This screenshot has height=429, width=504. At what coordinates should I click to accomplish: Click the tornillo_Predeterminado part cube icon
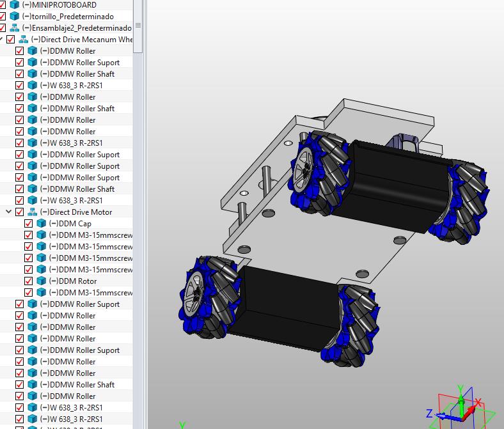(15, 16)
